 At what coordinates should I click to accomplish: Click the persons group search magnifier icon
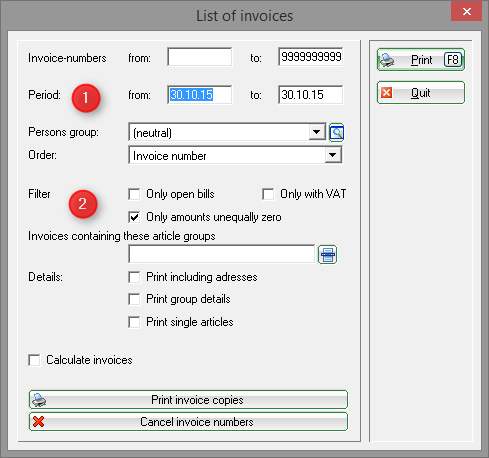click(x=337, y=133)
